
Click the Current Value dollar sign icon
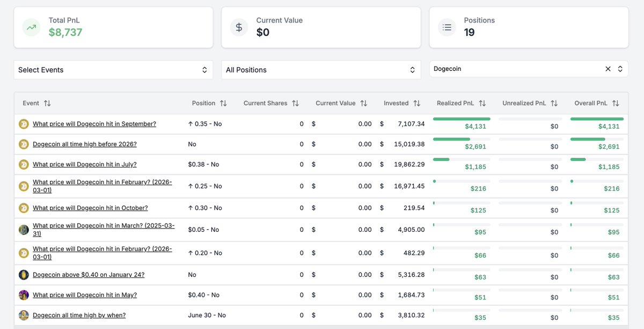click(x=239, y=27)
